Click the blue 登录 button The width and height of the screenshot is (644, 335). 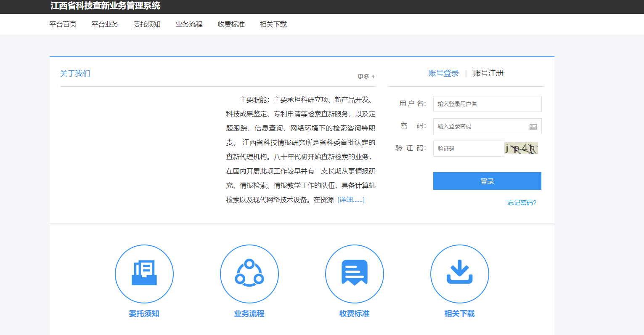pyautogui.click(x=487, y=181)
